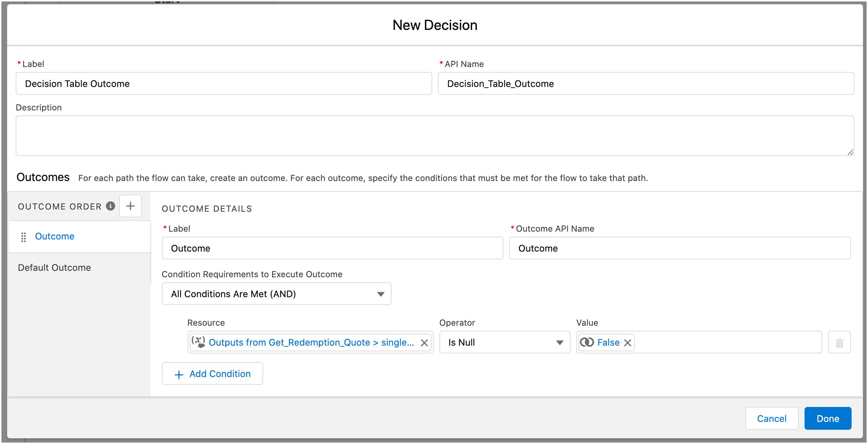Click inside the Description text area

click(434, 135)
